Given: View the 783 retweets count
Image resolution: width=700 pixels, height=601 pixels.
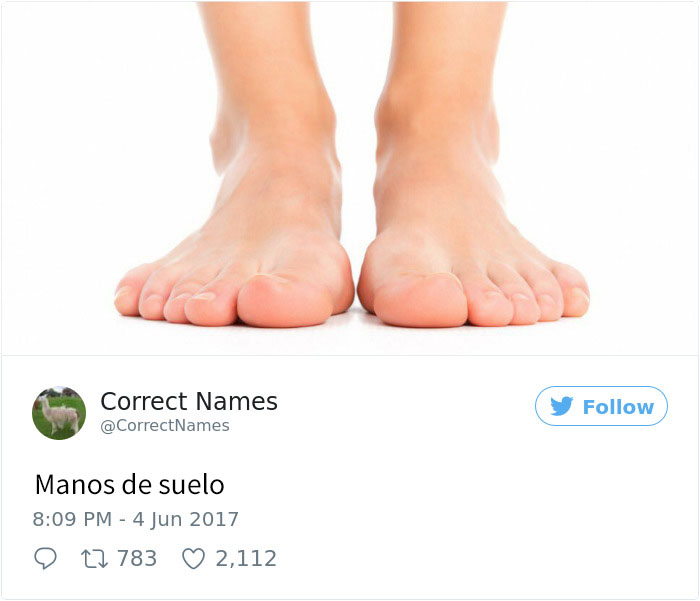Looking at the screenshot, I should (137, 559).
